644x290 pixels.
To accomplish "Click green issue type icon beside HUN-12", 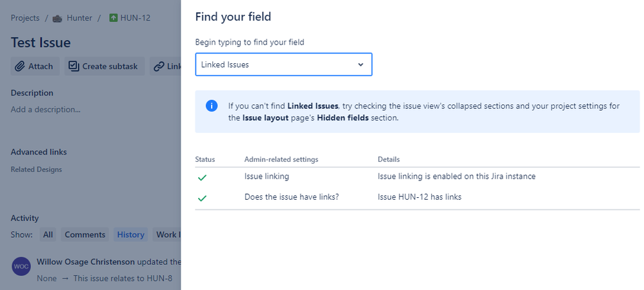I will tap(114, 18).
